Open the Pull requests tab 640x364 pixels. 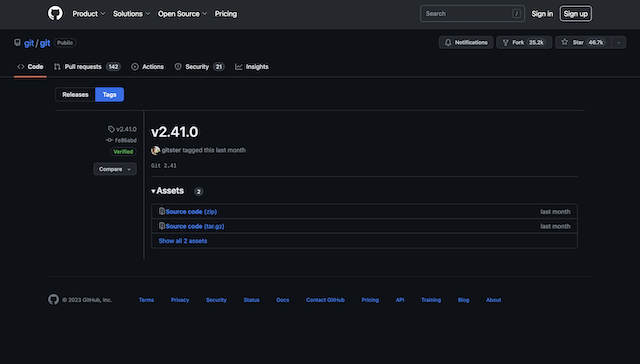coord(87,67)
